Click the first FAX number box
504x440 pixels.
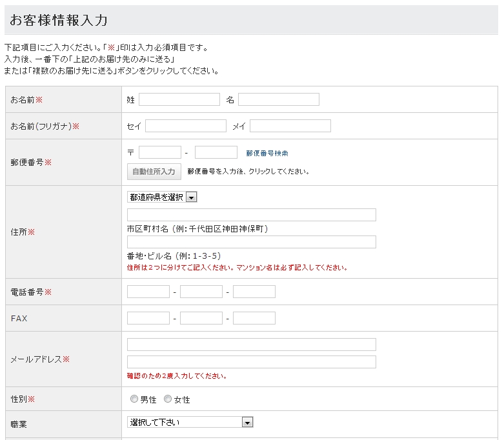148,318
